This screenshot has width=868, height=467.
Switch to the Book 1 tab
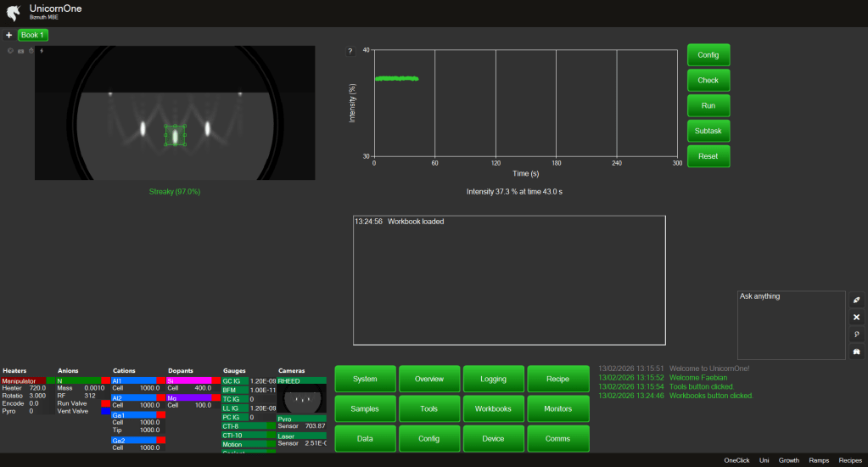click(x=33, y=35)
